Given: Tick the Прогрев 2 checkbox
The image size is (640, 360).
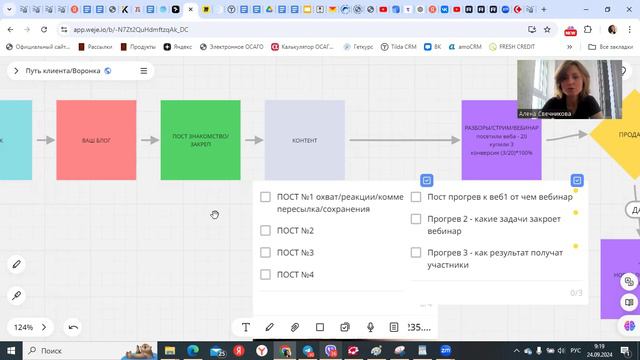Looking at the screenshot, I should pyautogui.click(x=416, y=219).
